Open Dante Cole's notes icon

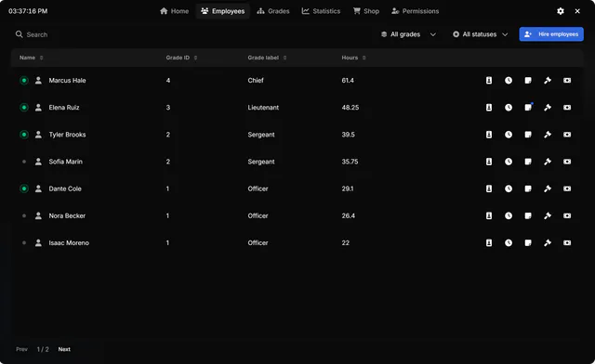coord(528,188)
